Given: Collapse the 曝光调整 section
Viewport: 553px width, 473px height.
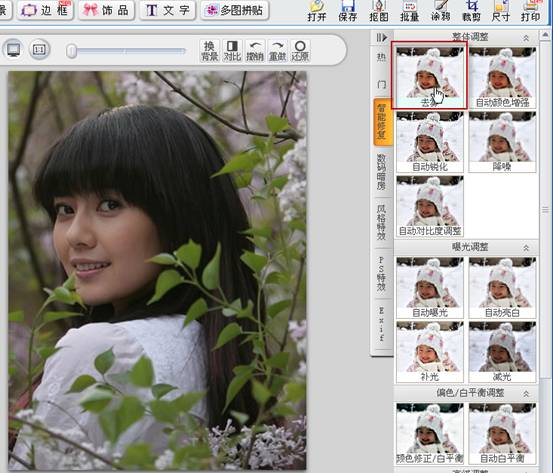Looking at the screenshot, I should 526,248.
